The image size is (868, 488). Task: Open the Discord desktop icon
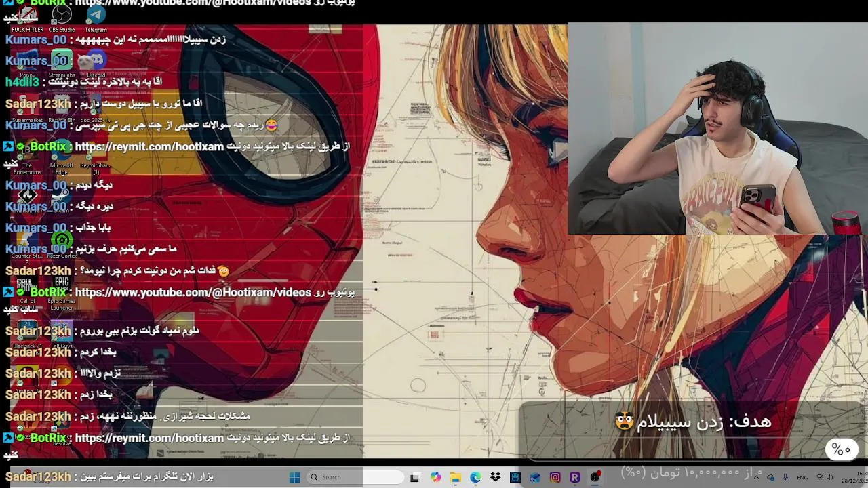pyautogui.click(x=96, y=63)
